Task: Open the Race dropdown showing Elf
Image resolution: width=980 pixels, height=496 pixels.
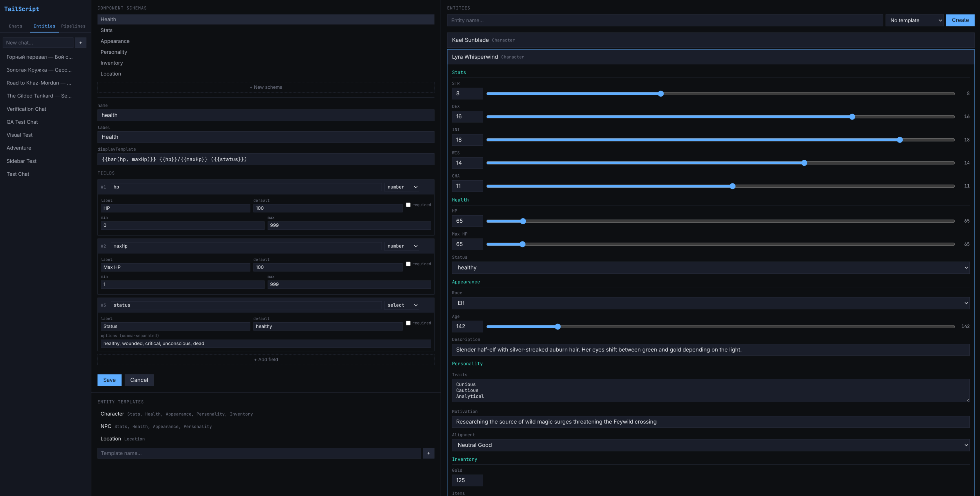Action: pos(710,303)
